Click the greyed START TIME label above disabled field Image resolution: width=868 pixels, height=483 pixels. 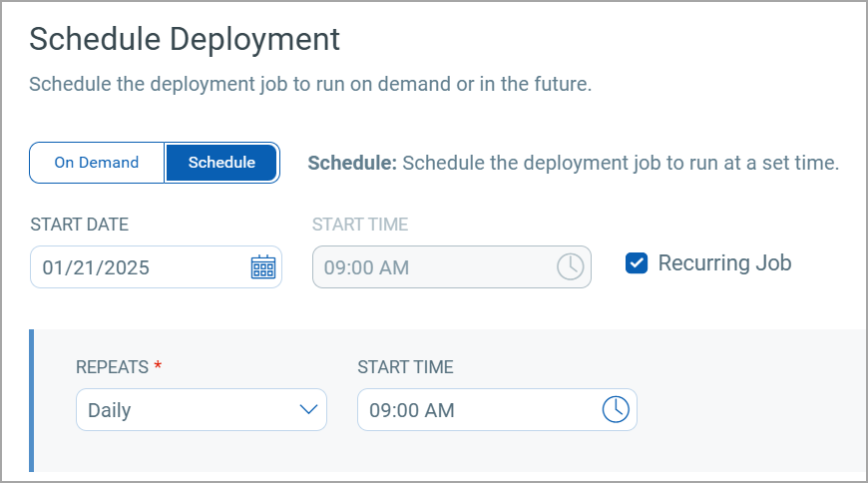359,225
